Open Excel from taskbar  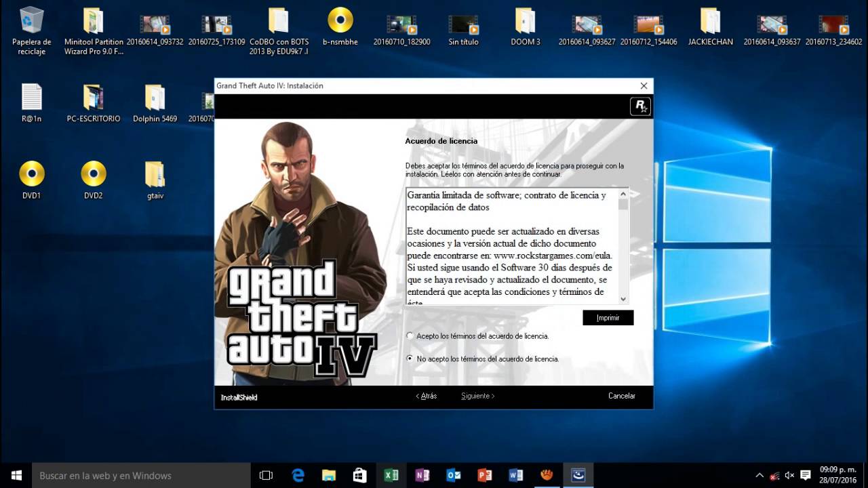pos(391,475)
